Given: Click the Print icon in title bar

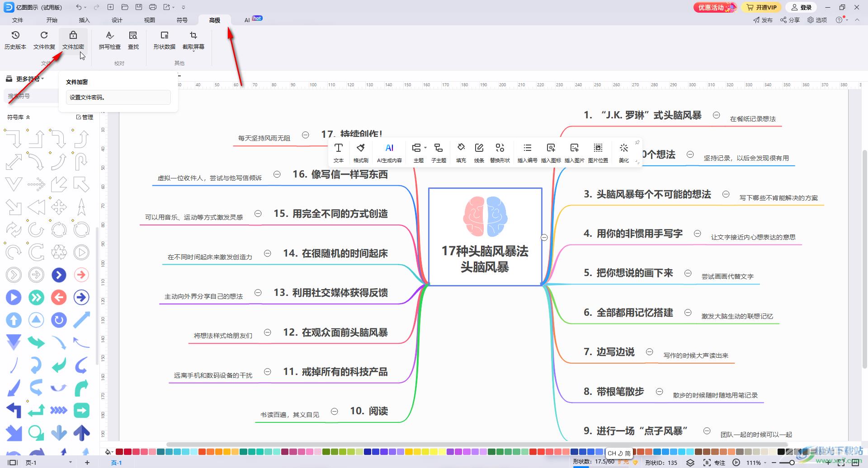Looking at the screenshot, I should (x=153, y=7).
